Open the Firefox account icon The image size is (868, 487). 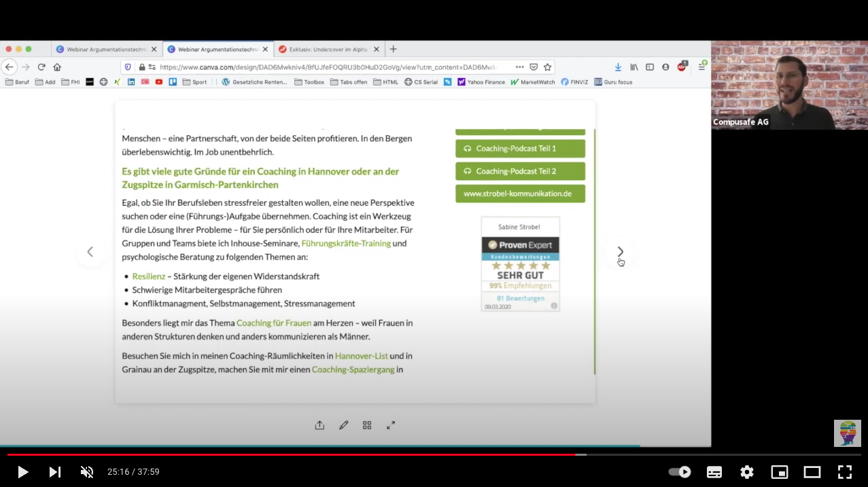pos(665,67)
